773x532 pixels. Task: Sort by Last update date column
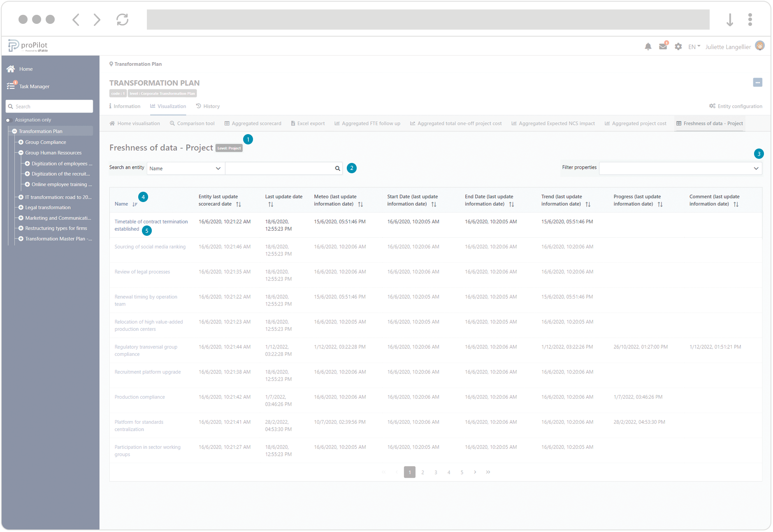[271, 204]
